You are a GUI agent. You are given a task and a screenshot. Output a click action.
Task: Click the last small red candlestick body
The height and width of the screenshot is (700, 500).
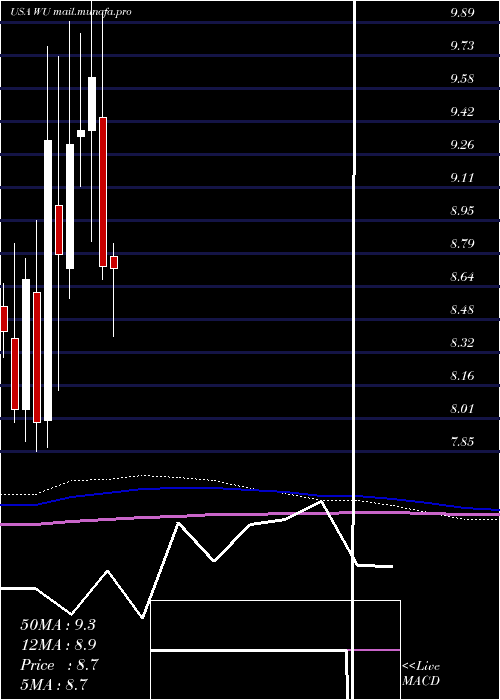click(x=114, y=262)
